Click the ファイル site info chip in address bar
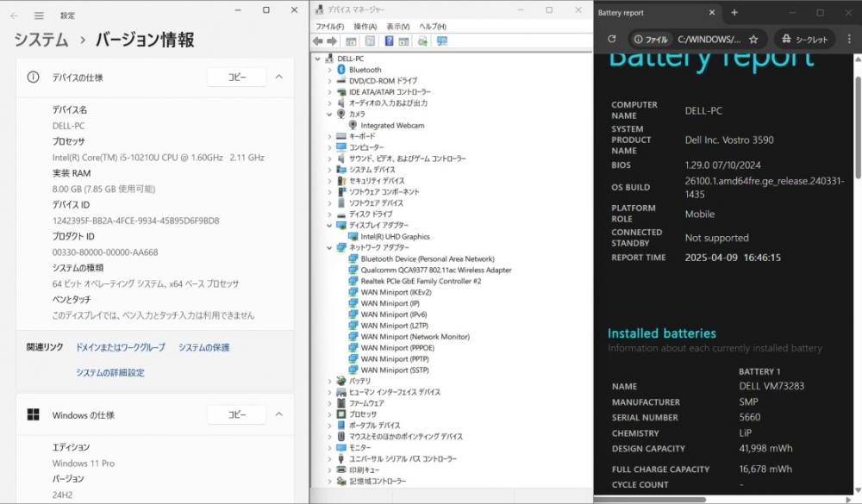This screenshot has height=504, width=862. point(651,39)
